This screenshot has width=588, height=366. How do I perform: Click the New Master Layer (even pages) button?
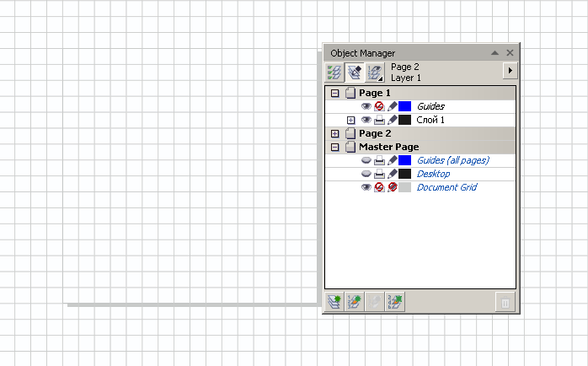pyautogui.click(x=395, y=302)
